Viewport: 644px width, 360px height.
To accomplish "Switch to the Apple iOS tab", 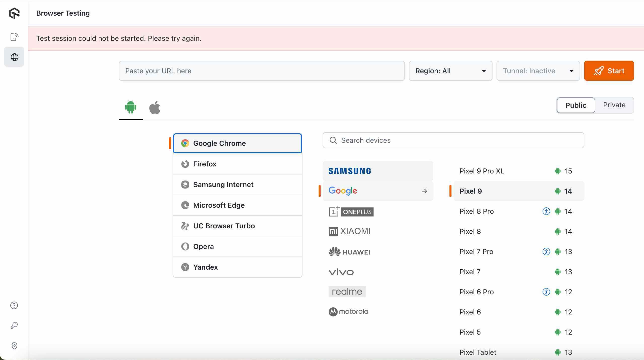I will [x=155, y=107].
